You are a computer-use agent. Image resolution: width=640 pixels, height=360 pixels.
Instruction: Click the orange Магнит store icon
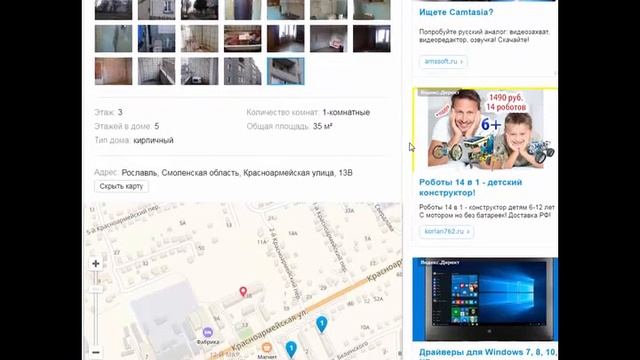point(267,347)
